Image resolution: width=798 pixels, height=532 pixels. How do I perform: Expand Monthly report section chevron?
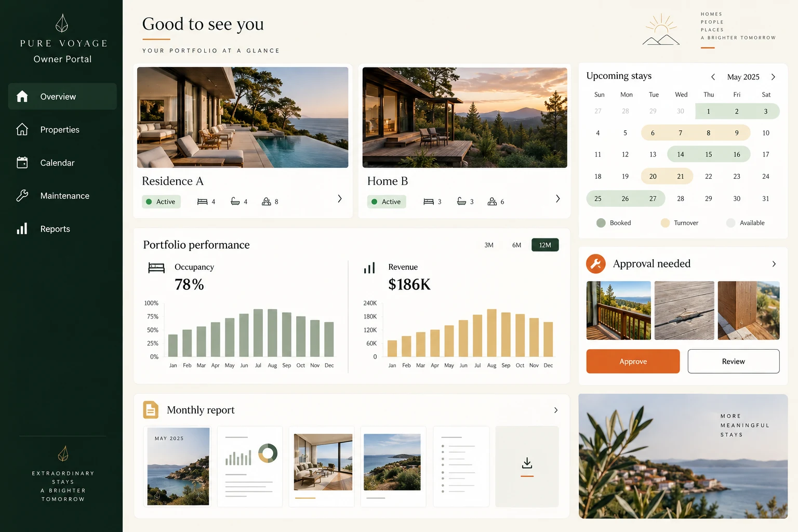pos(556,410)
